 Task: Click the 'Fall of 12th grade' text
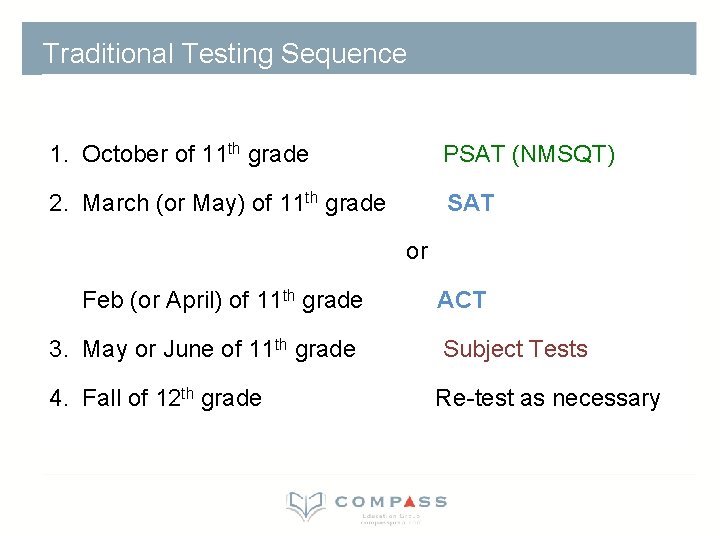click(172, 398)
